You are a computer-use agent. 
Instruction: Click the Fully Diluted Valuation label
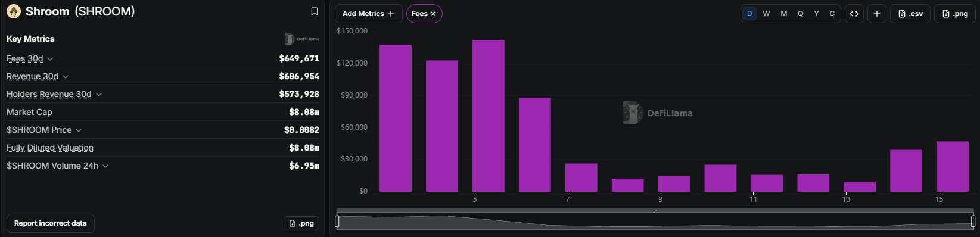50,148
